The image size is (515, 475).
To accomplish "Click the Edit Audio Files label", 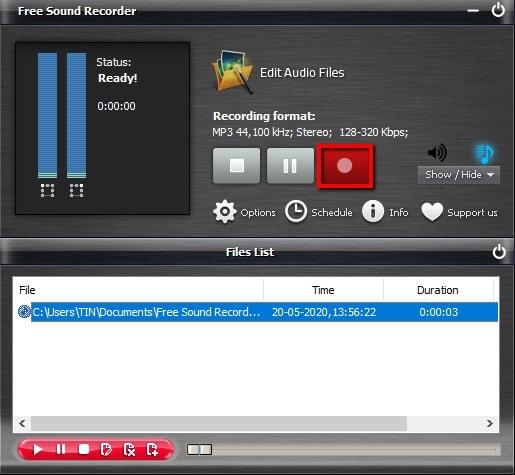I will 302,73.
